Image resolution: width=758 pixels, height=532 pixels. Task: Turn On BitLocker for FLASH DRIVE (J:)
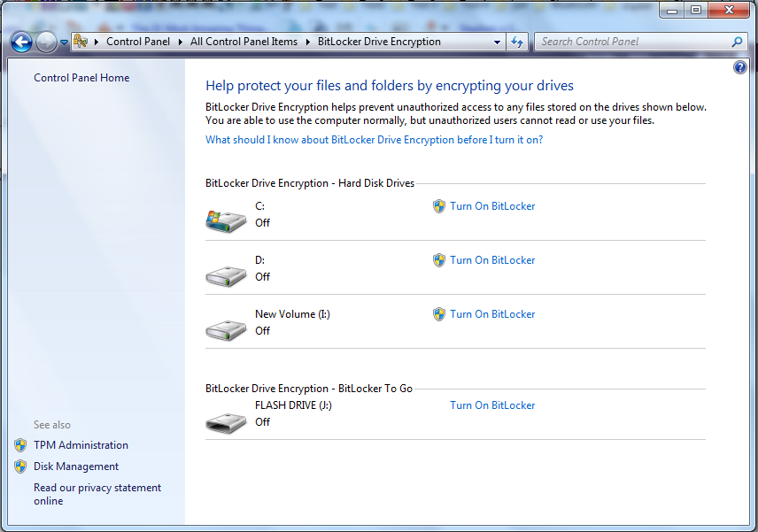point(492,405)
